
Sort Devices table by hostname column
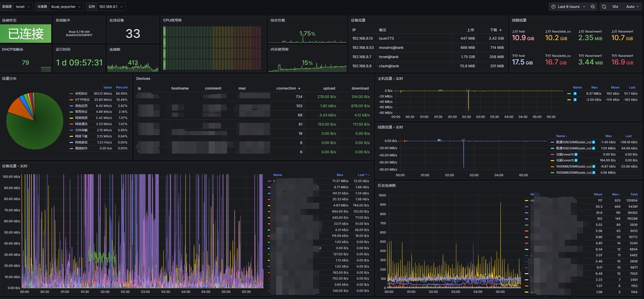point(180,89)
